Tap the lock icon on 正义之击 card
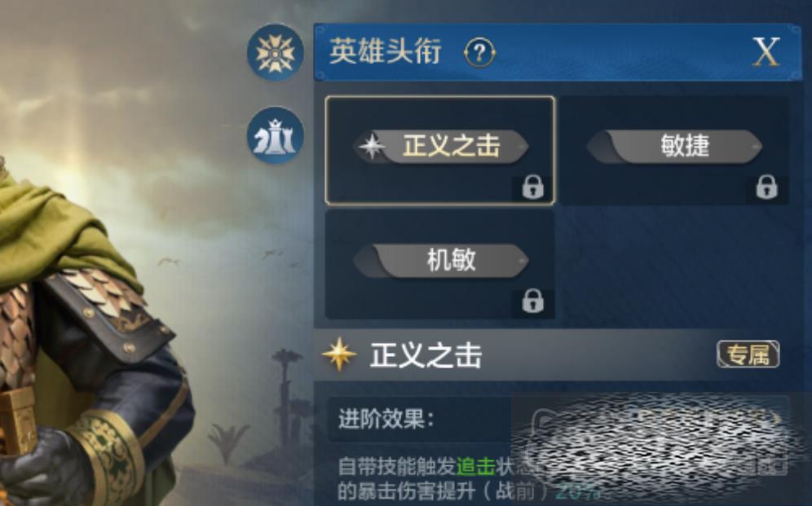The height and width of the screenshot is (506, 812). tap(533, 187)
